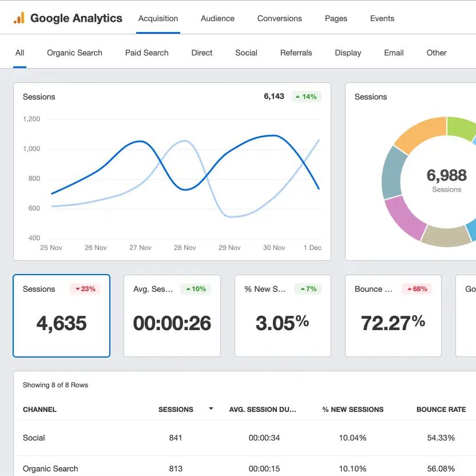Select the Bounce Rate 72.27% card
The width and height of the screenshot is (476, 476).
(393, 316)
